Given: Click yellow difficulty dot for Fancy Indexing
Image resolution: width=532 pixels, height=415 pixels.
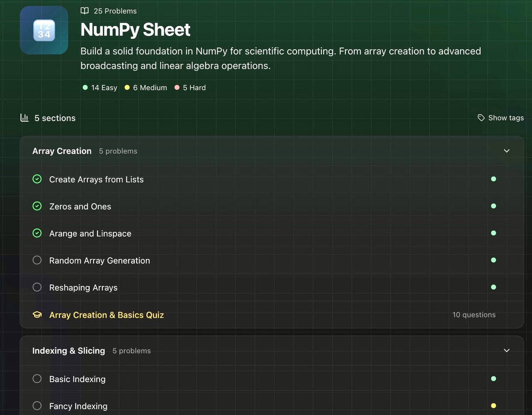Looking at the screenshot, I should point(493,406).
